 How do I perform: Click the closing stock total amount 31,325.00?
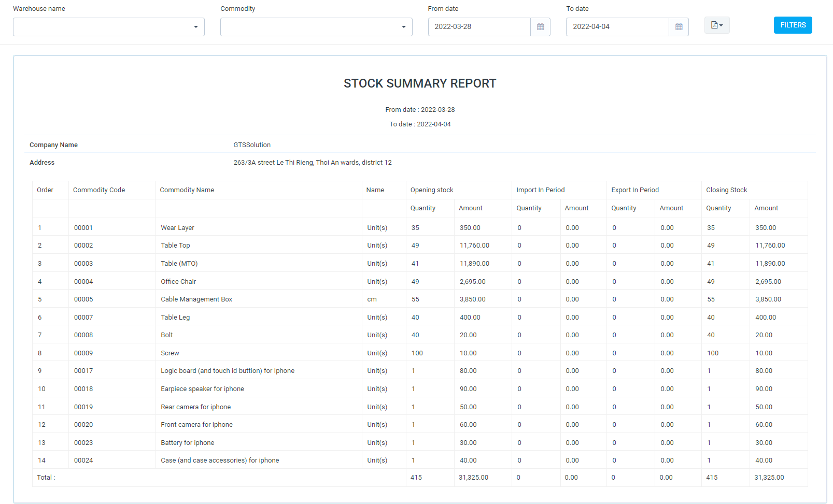(769, 478)
